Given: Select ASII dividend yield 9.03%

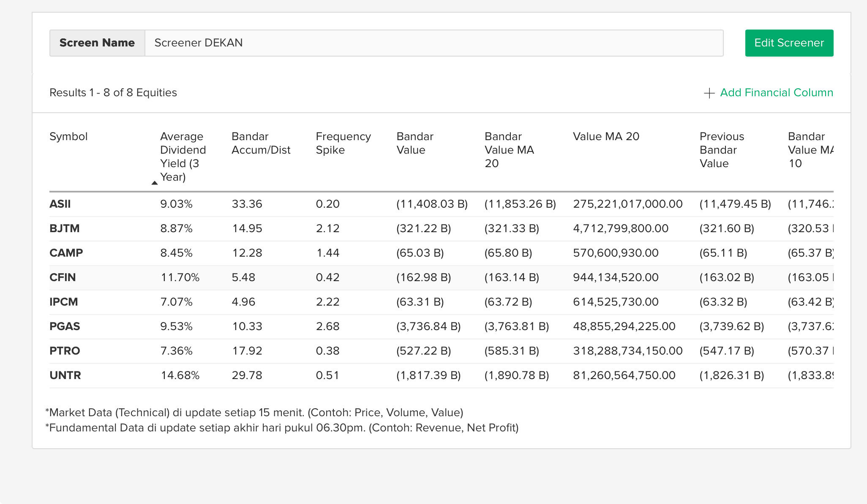Looking at the screenshot, I should click(176, 204).
